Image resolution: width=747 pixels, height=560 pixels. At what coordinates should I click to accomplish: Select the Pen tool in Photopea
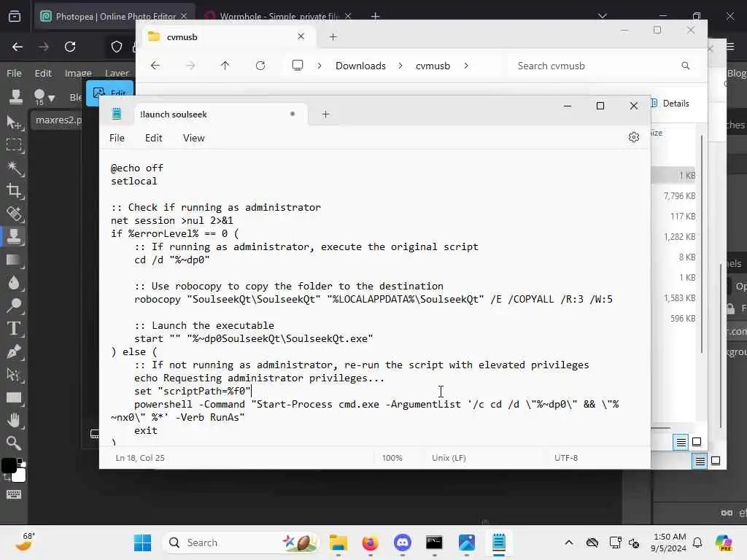click(15, 351)
